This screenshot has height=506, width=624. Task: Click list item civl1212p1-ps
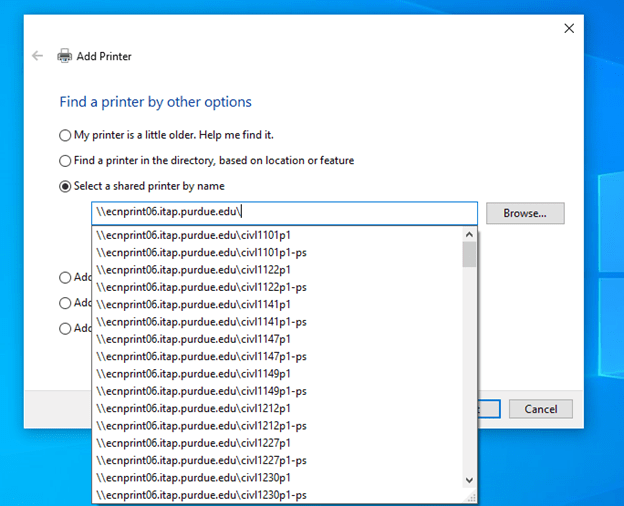pyautogui.click(x=277, y=426)
